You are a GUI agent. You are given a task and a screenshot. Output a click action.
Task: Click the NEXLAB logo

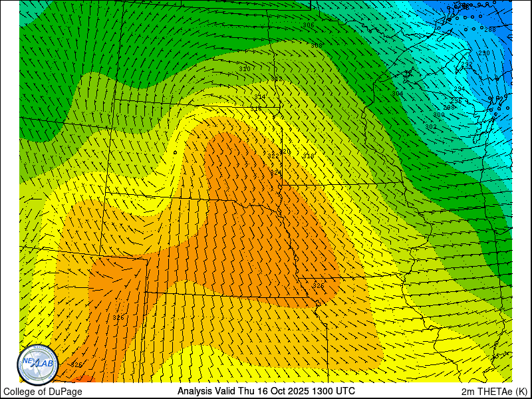tap(38, 364)
